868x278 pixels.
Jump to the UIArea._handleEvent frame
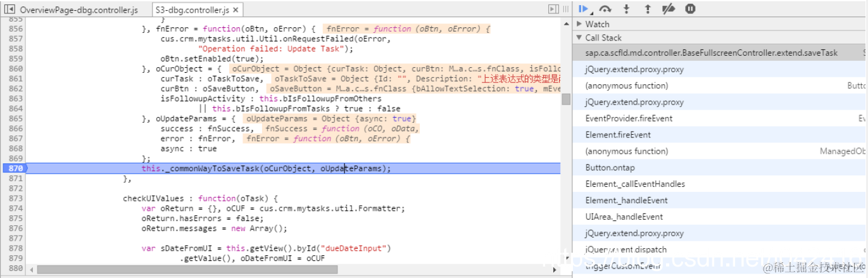tap(720, 217)
